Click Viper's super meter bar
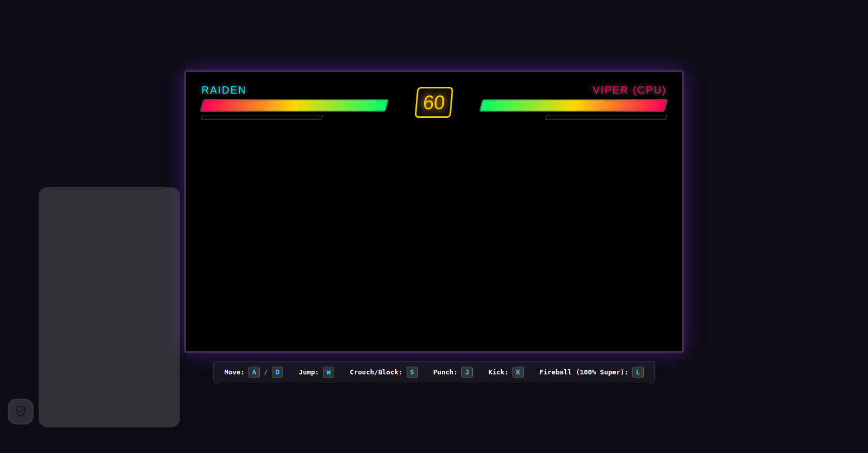 [x=606, y=117]
